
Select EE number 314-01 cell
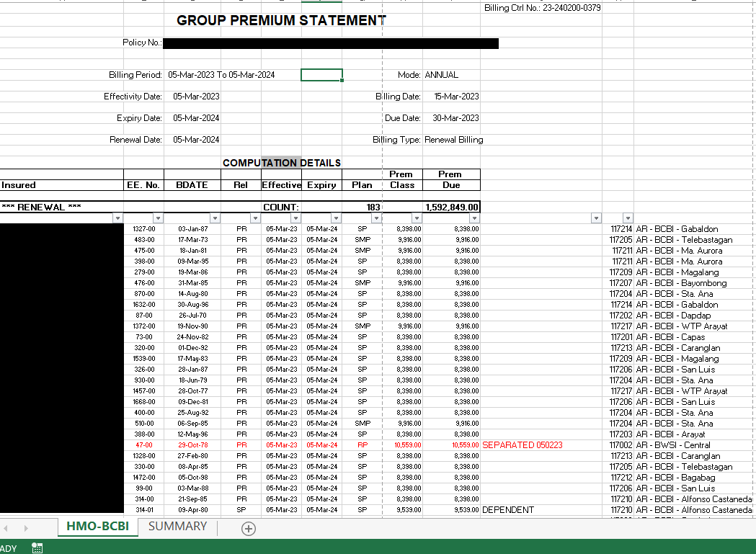144,509
